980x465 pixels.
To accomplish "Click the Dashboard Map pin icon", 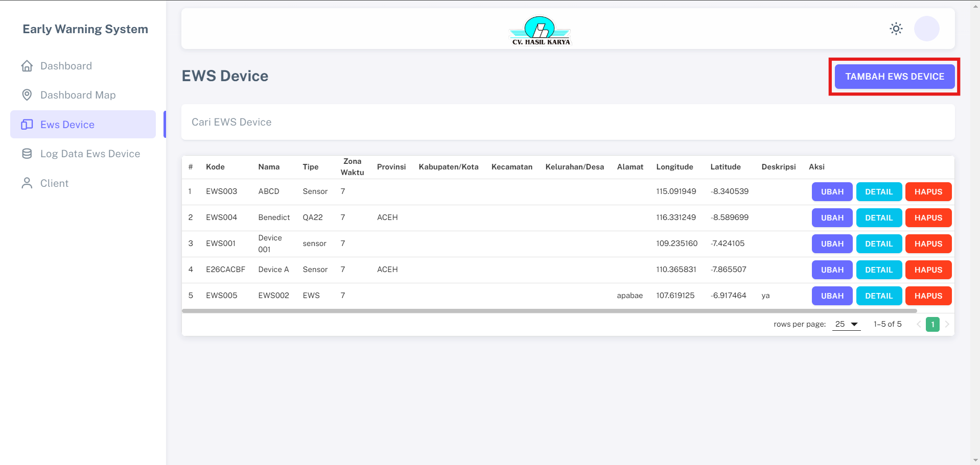I will (27, 95).
